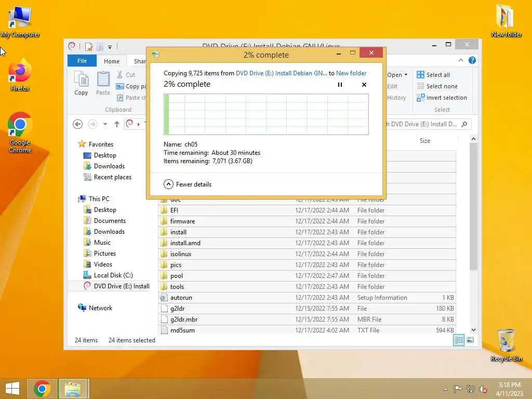Viewport: 532px width, 399px height.
Task: Open the Google Chrome desktop shortcut
Action: (20, 132)
